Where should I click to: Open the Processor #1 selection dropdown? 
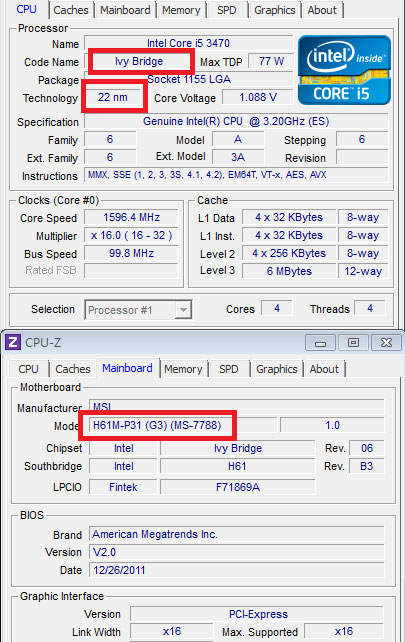click(138, 310)
